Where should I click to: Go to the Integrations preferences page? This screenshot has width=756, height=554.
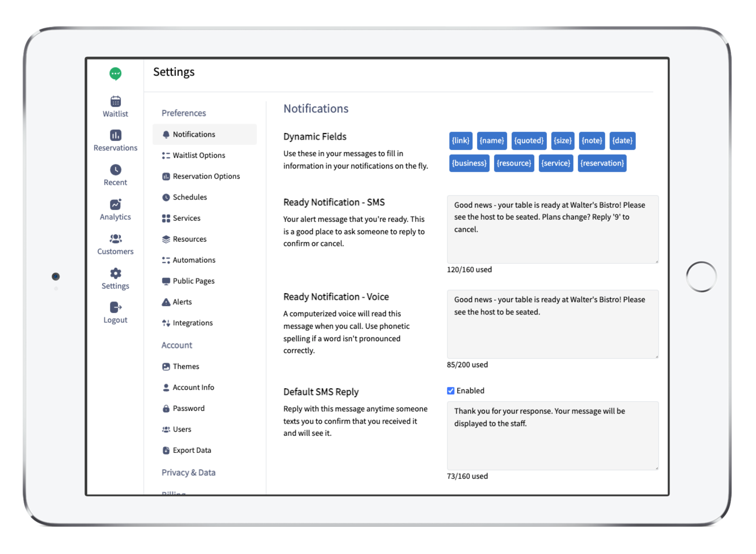click(192, 323)
